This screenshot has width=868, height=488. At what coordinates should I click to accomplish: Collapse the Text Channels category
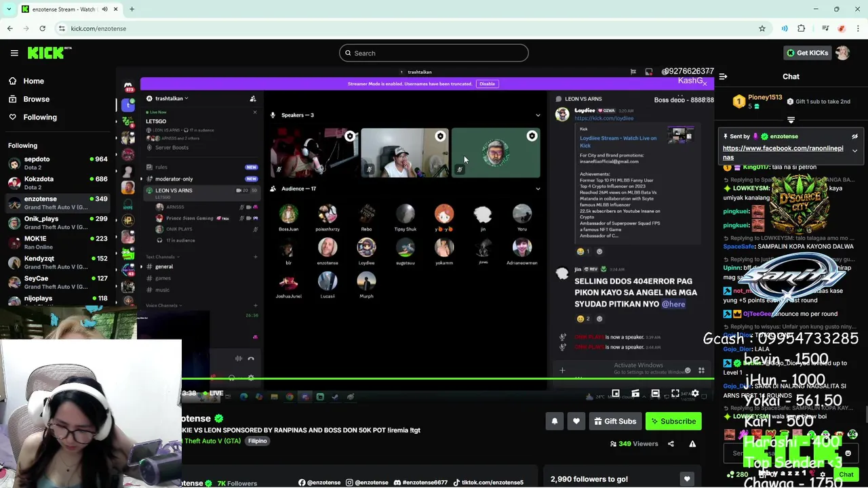pyautogui.click(x=162, y=257)
